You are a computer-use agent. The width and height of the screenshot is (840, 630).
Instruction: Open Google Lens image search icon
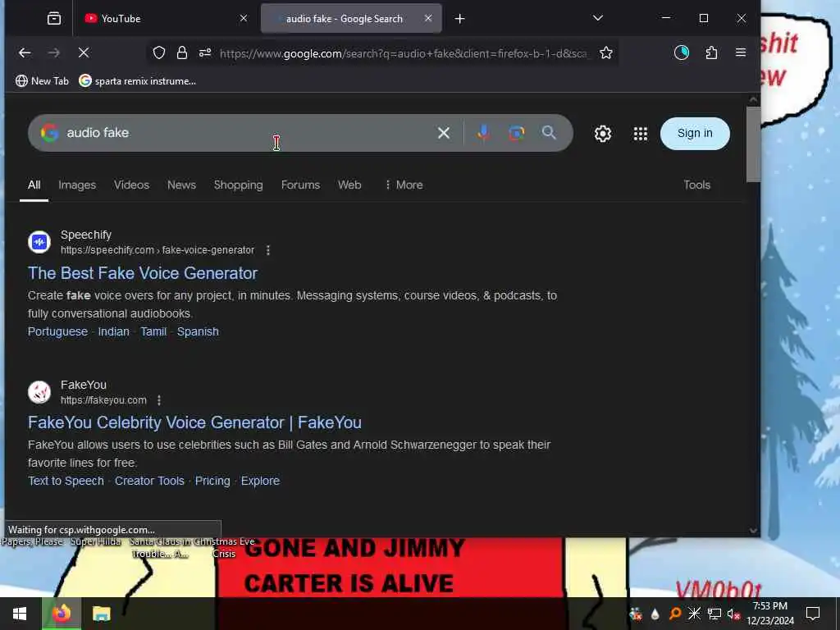517,133
